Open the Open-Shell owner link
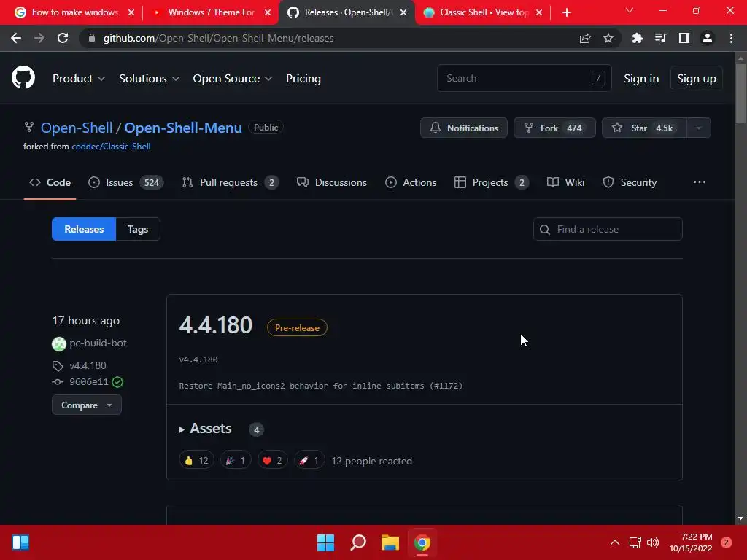 coord(76,128)
